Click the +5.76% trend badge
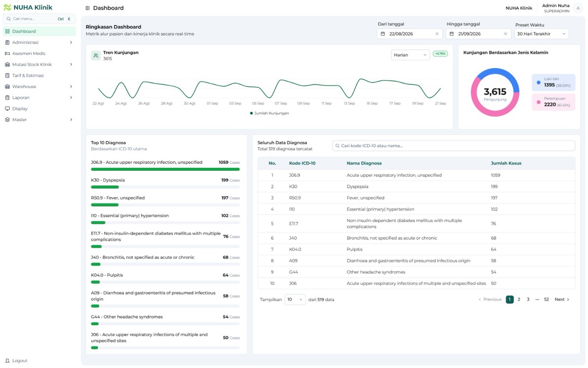The height and width of the screenshot is (368, 588). pos(440,53)
